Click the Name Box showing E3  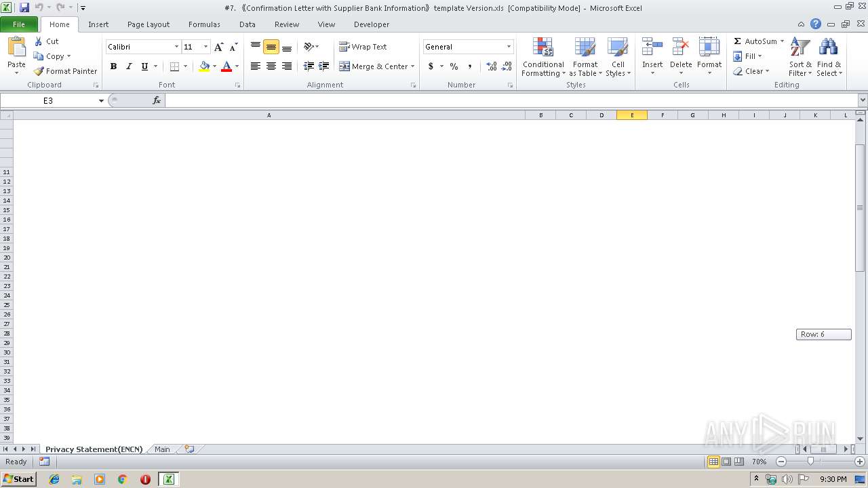48,100
